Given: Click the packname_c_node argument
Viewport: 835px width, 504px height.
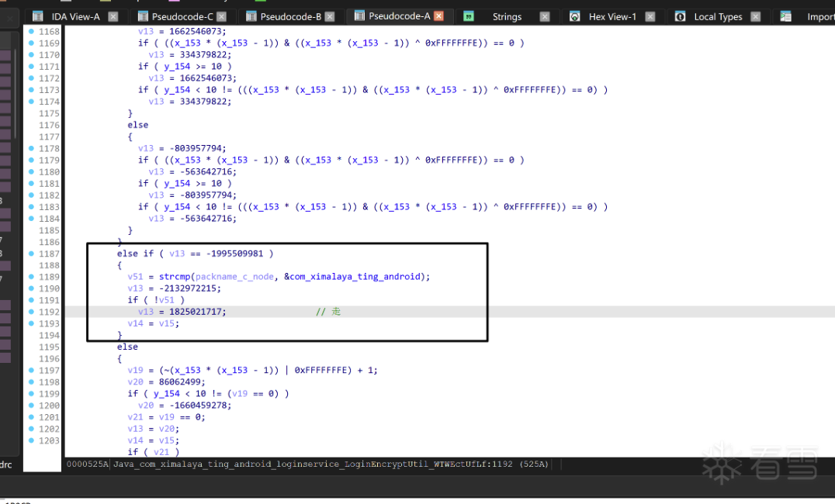Looking at the screenshot, I should click(x=235, y=277).
